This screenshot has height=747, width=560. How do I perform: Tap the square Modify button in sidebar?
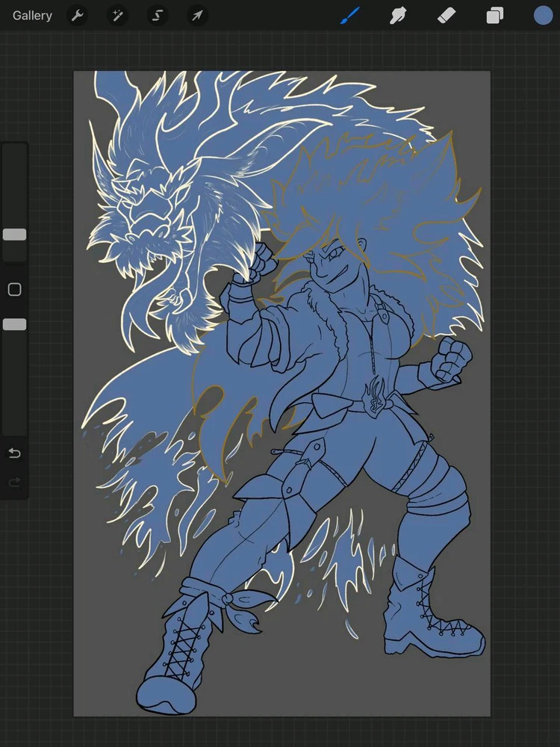coord(15,289)
